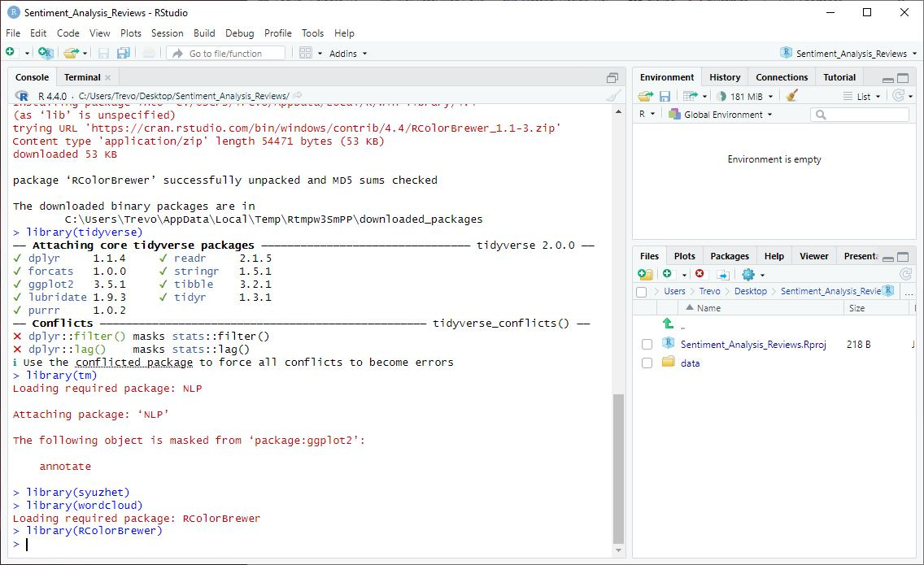Image resolution: width=924 pixels, height=565 pixels.
Task: Open the import dataset dropdown arrow
Action: coord(704,97)
